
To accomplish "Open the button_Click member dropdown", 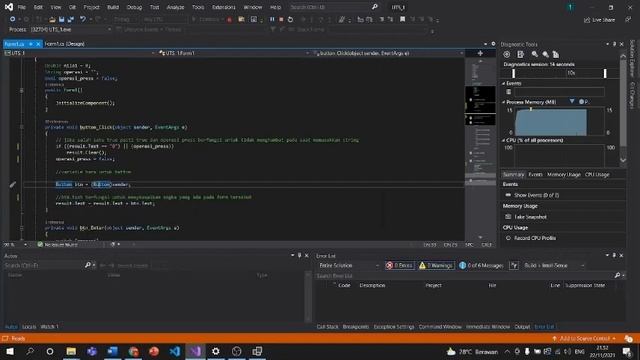I will [x=389, y=53].
